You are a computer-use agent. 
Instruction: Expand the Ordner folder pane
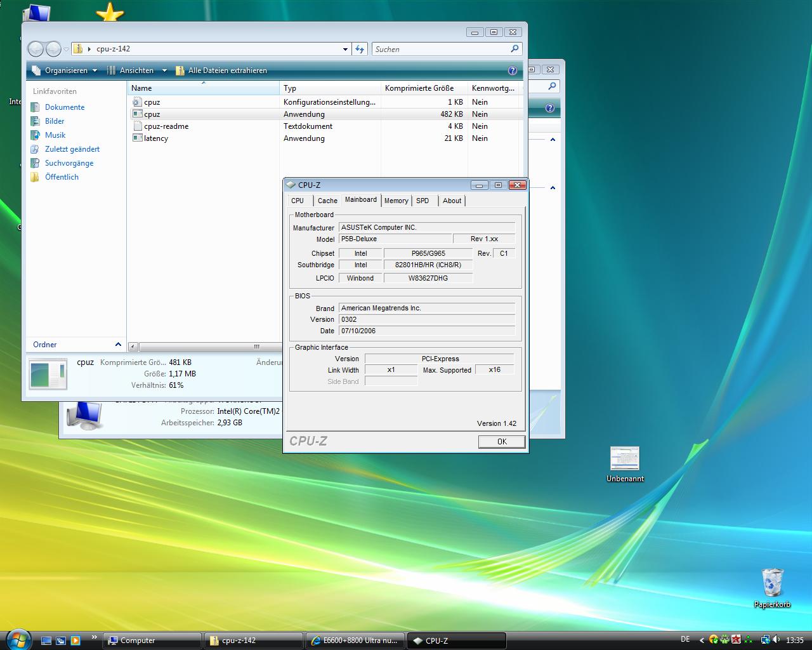(x=118, y=345)
